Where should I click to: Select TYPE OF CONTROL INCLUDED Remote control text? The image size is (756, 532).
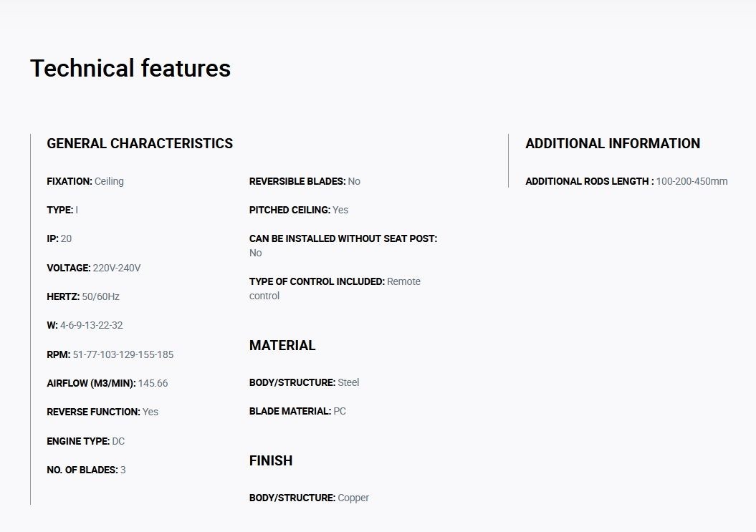point(335,289)
